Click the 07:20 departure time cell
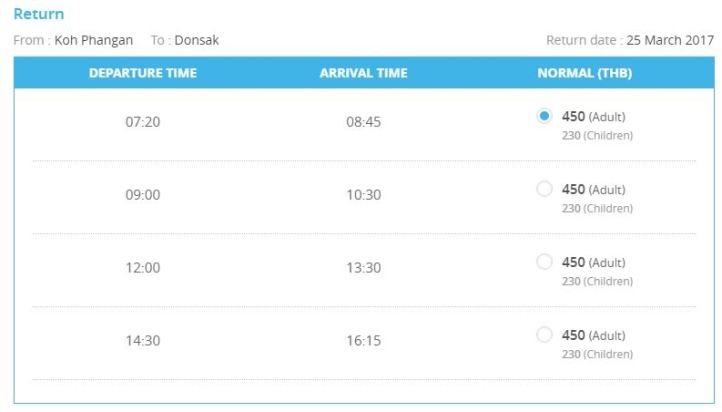Image resolution: width=722 pixels, height=412 pixels. [x=143, y=123]
